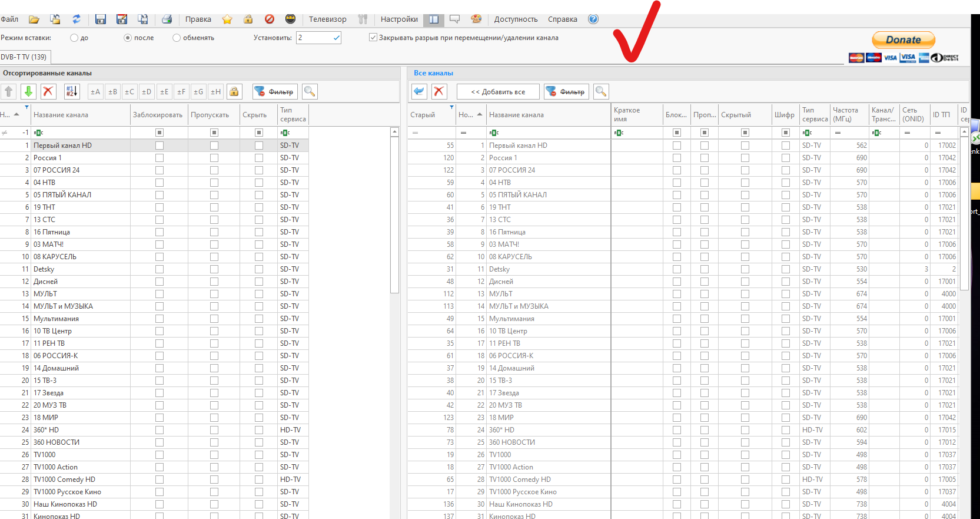Select the 'до' insert mode radio button

pyautogui.click(x=74, y=38)
